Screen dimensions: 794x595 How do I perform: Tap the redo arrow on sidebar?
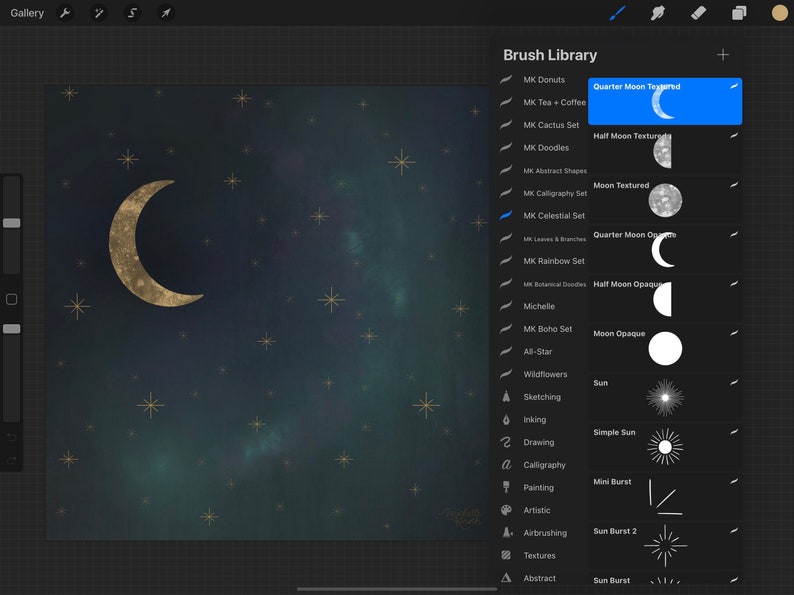point(12,460)
